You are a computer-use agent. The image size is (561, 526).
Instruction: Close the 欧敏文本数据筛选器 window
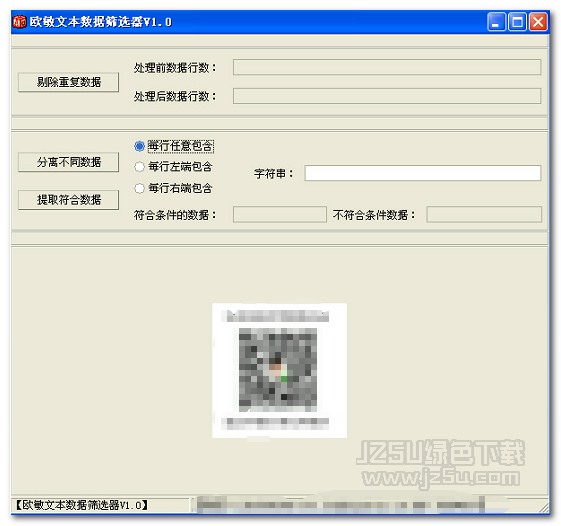click(x=538, y=22)
